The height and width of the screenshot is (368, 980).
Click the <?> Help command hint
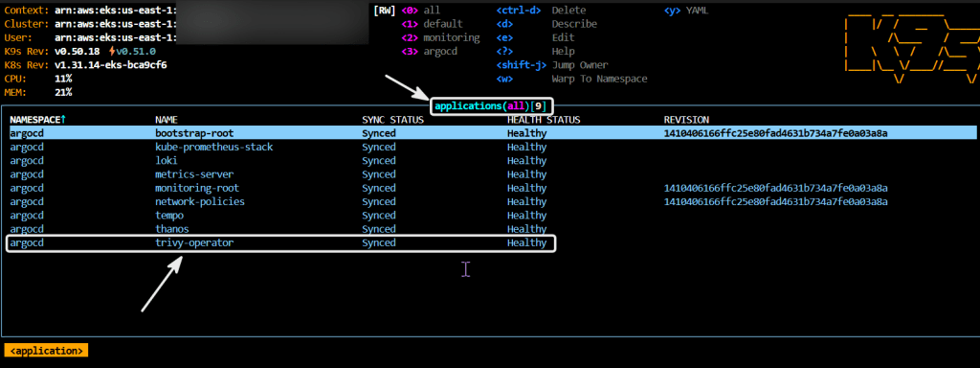(535, 52)
